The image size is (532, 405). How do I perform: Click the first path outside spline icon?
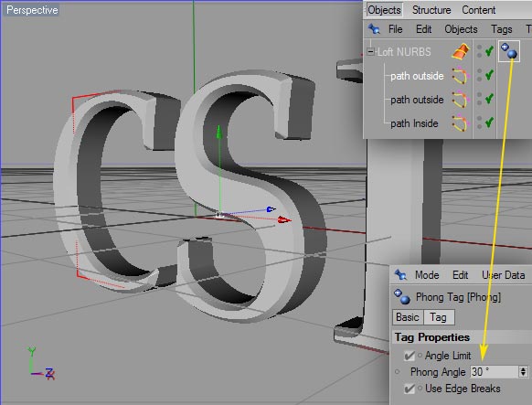click(x=461, y=75)
